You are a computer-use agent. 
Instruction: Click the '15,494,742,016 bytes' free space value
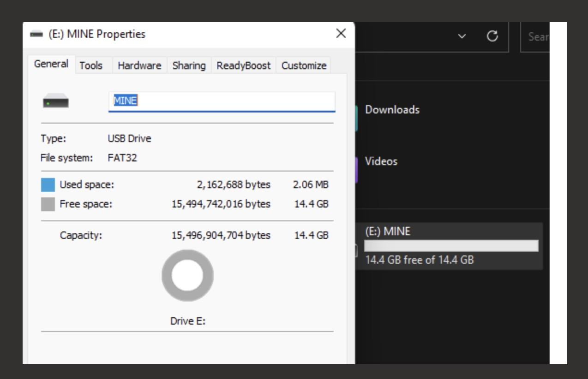[x=221, y=204]
